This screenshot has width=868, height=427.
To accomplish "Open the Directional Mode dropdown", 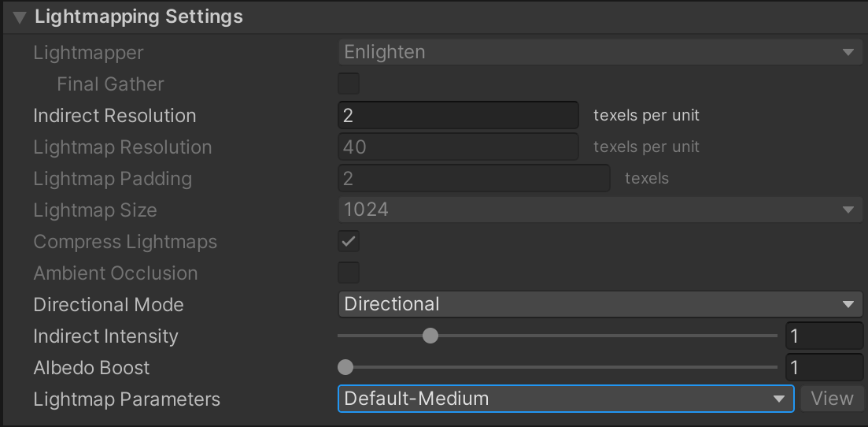I will pyautogui.click(x=600, y=305).
